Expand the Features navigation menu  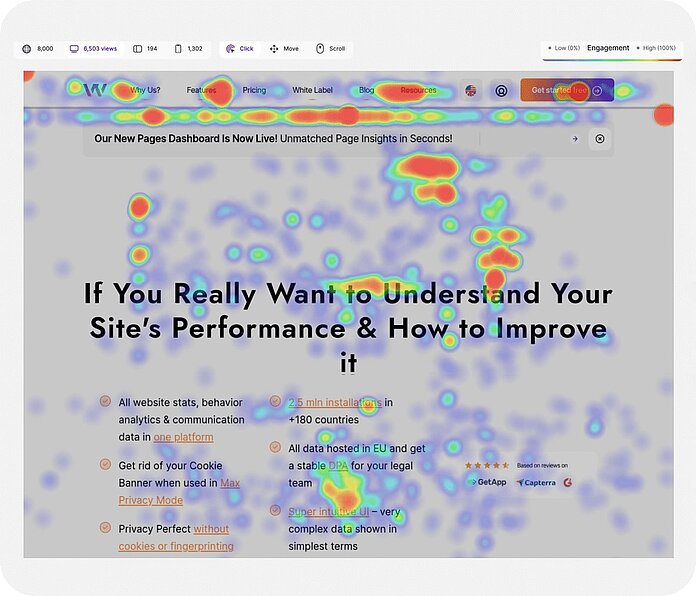tap(201, 90)
